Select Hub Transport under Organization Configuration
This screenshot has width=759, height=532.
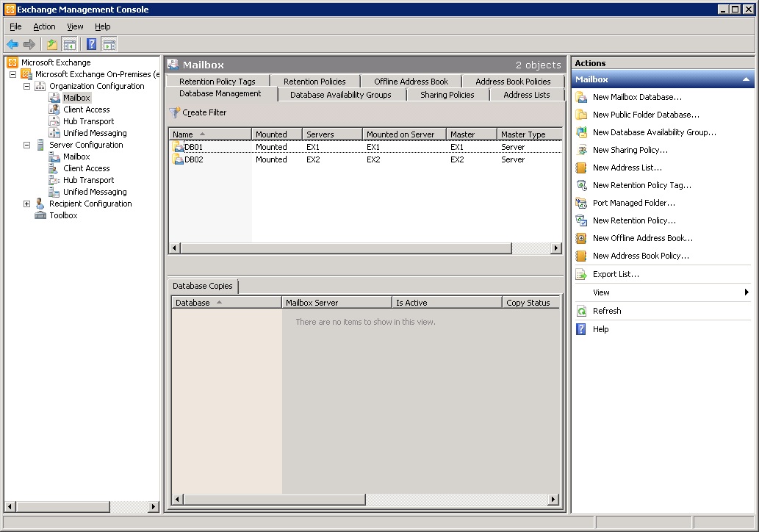89,121
